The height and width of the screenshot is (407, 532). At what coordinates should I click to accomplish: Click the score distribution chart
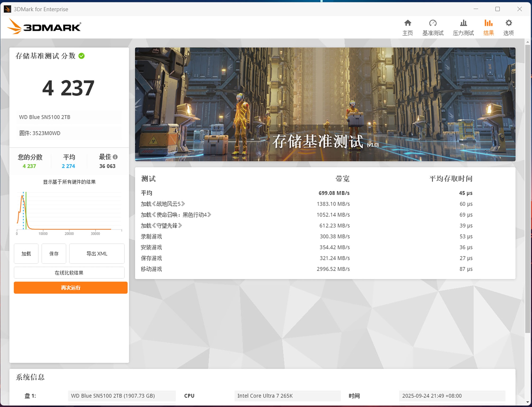tap(69, 211)
